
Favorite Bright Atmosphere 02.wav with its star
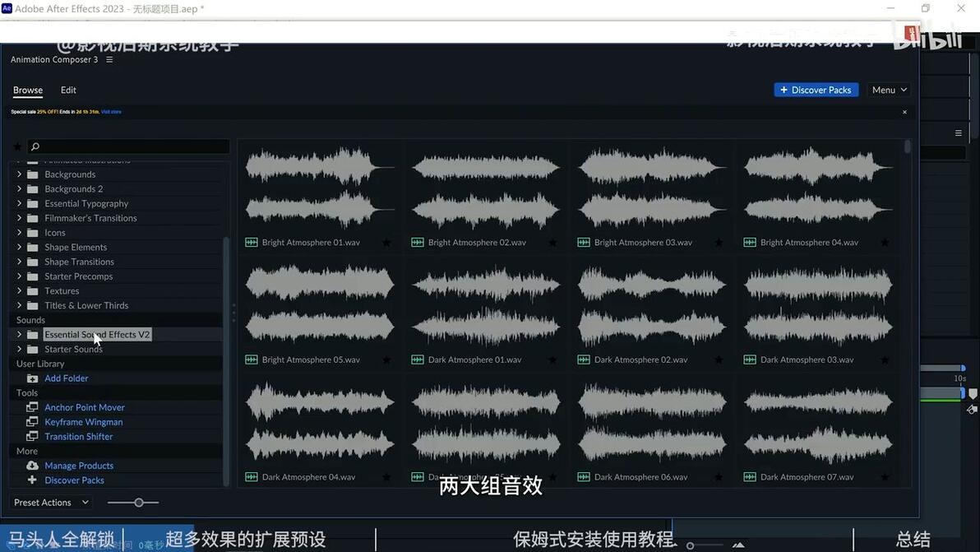click(x=552, y=243)
